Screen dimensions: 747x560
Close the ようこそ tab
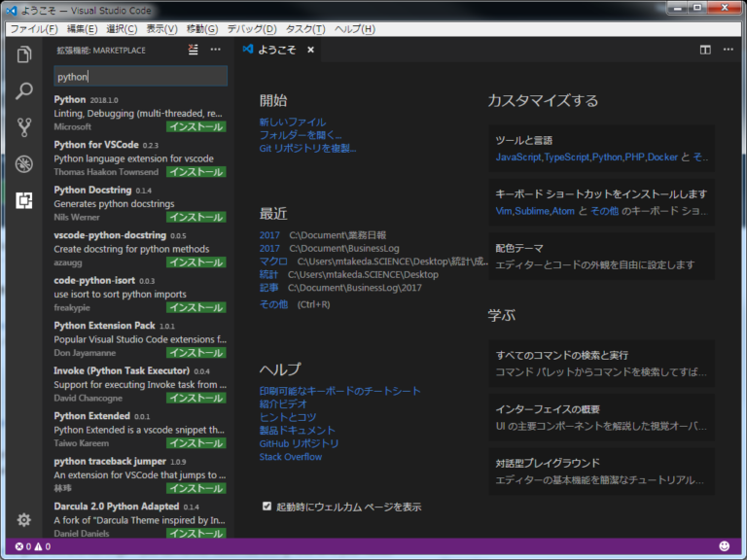pyautogui.click(x=310, y=50)
